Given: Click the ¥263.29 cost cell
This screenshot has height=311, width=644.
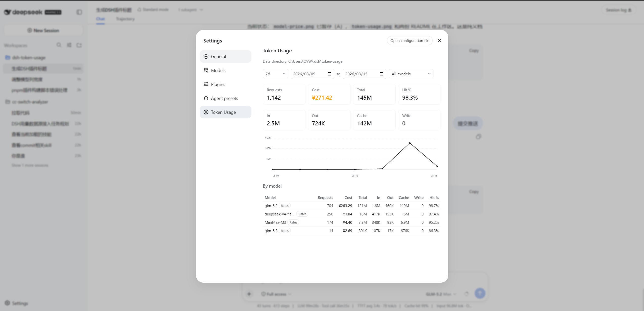Looking at the screenshot, I should click(x=345, y=206).
